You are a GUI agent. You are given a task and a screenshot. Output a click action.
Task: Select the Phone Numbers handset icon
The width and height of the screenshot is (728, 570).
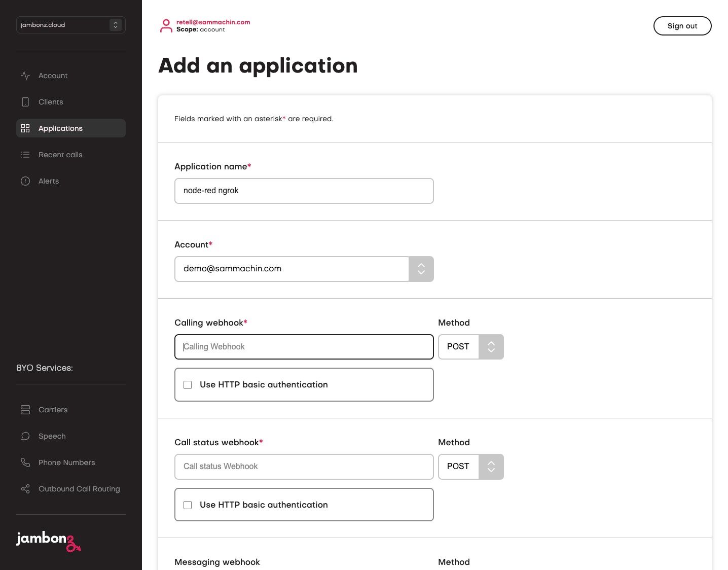(x=25, y=462)
